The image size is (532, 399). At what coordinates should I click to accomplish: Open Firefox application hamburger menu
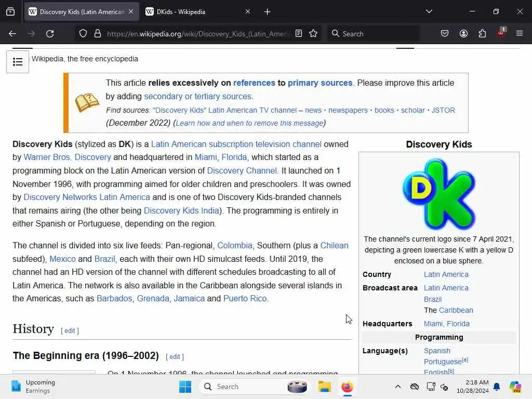click(520, 34)
